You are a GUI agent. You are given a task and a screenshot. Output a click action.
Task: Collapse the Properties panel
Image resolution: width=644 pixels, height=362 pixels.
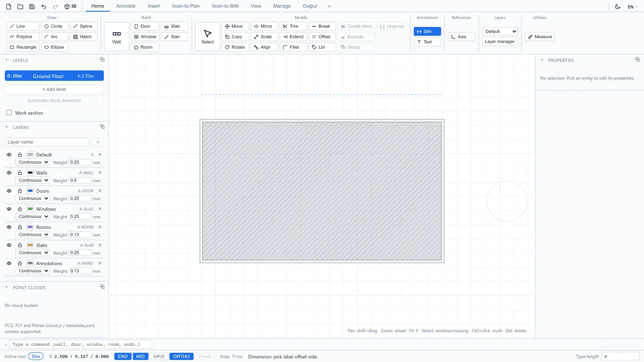[542, 60]
